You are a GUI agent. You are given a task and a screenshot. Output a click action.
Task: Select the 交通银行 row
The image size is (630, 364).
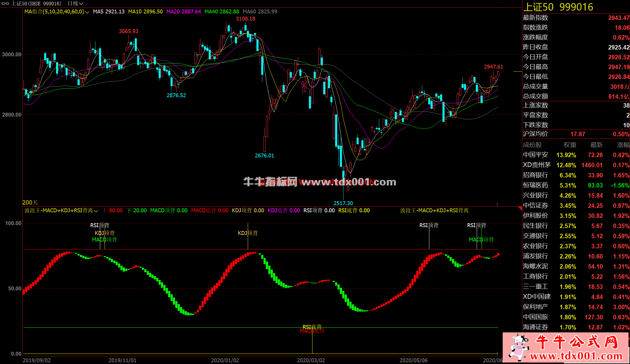click(576, 236)
